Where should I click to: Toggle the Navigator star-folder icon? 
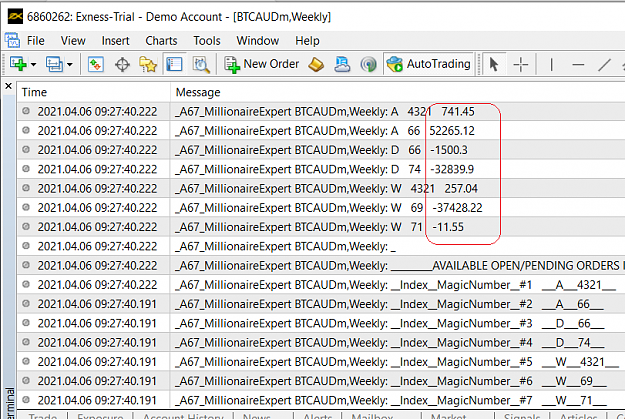148,64
